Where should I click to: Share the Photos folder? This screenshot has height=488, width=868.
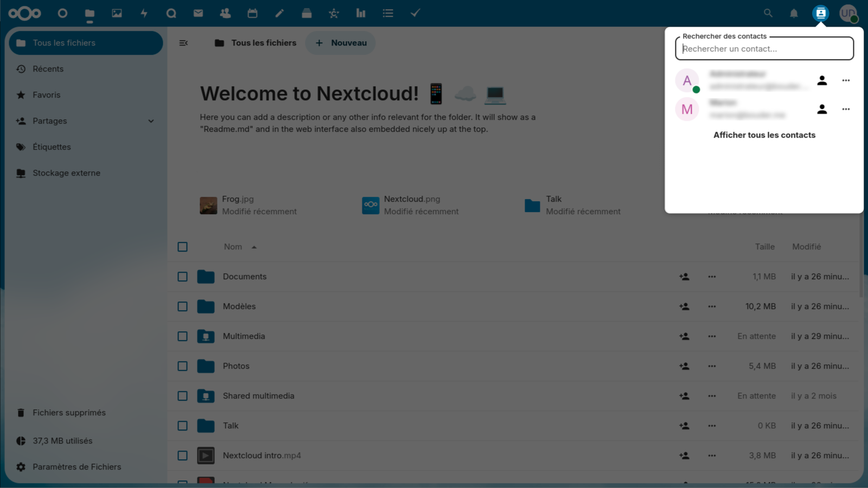684,366
